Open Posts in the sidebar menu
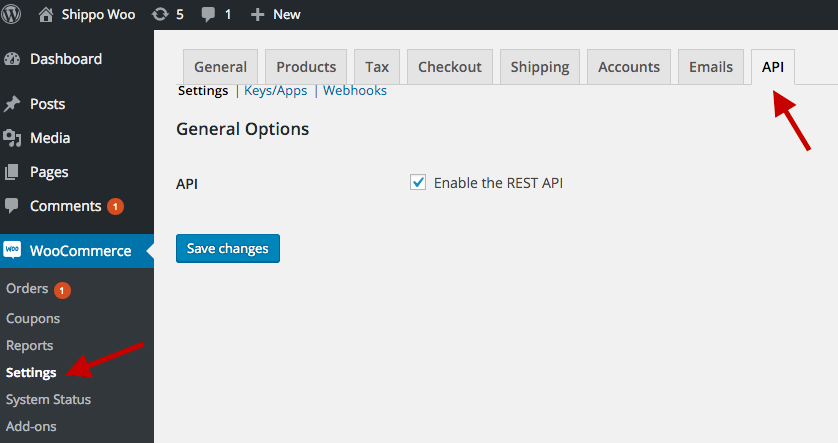 coord(48,104)
